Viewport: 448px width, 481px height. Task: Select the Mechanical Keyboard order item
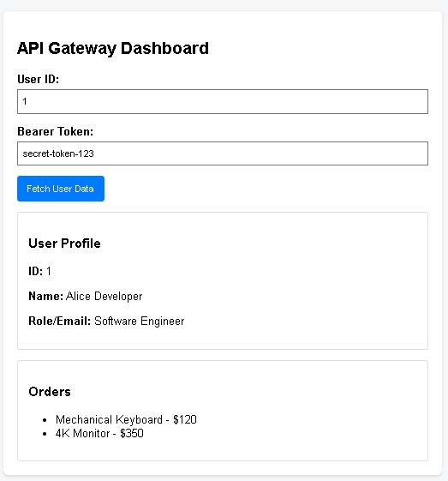(x=126, y=419)
